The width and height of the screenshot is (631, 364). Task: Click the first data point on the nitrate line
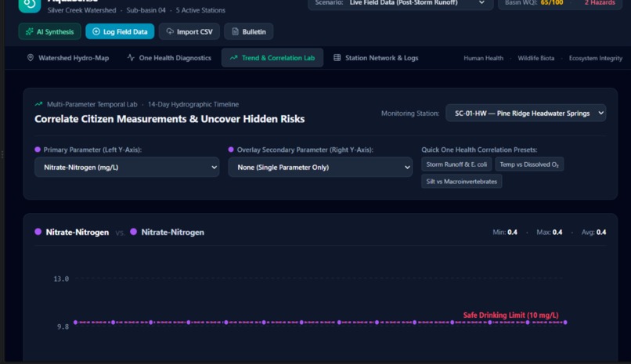(x=75, y=323)
